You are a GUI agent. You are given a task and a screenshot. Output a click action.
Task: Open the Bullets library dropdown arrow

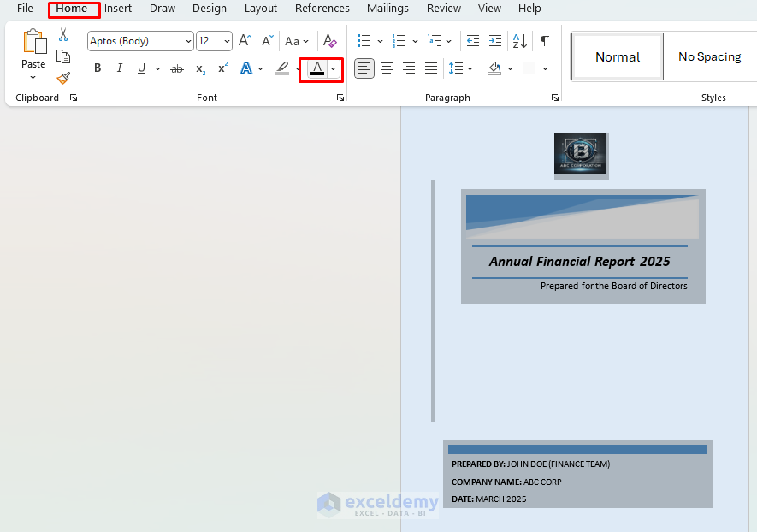point(380,42)
